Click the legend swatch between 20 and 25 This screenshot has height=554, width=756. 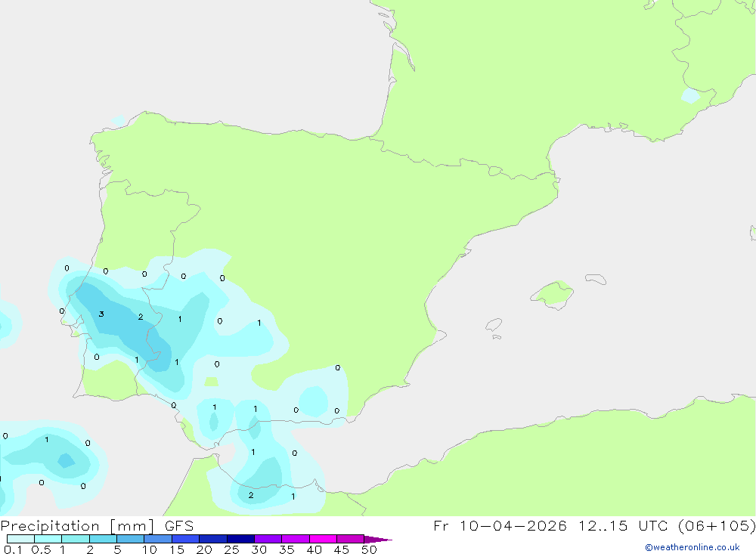pos(213,539)
